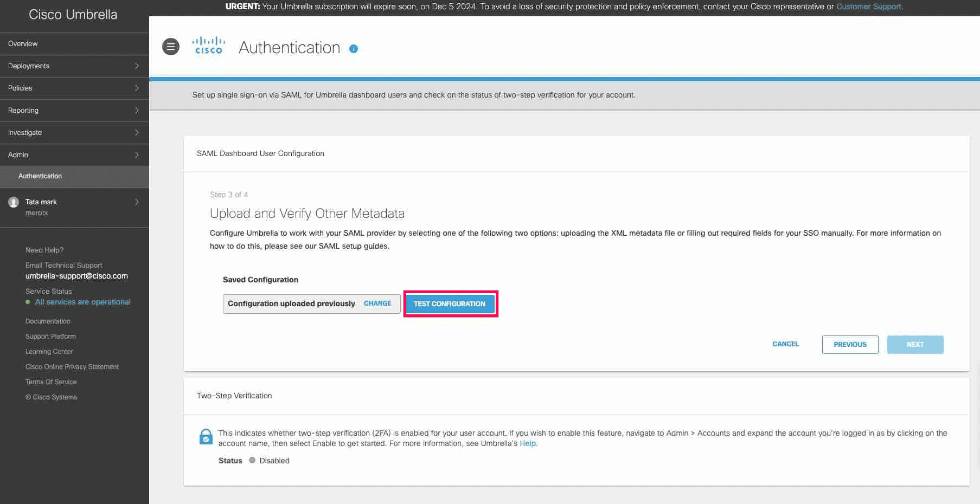
Task: Open the Reporting section in sidebar
Action: pos(74,111)
